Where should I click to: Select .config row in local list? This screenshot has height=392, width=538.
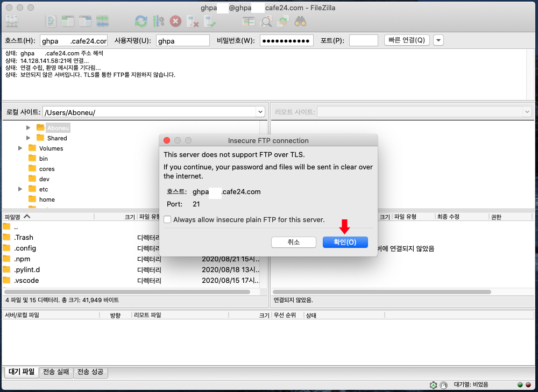click(x=131, y=248)
